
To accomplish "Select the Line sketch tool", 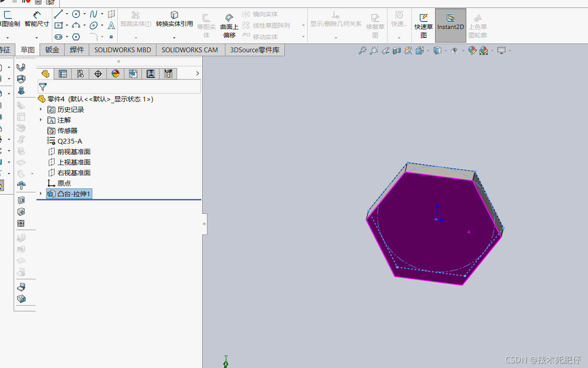I will (x=58, y=14).
